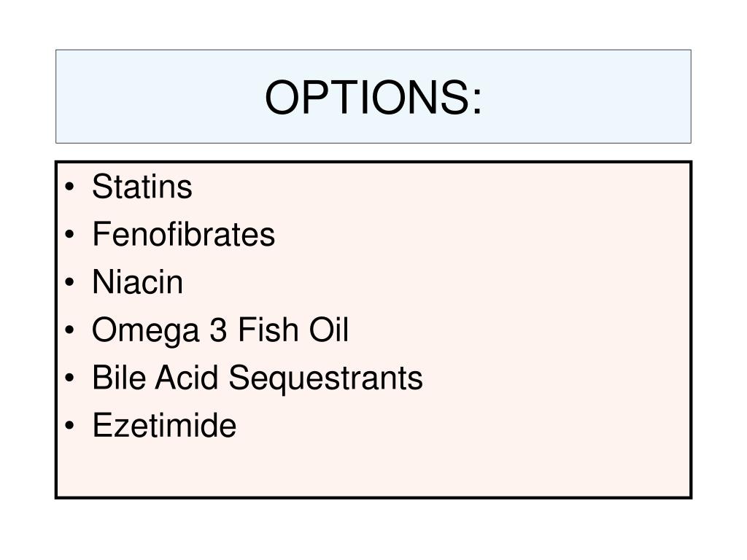Click the bullet point before Niacin
Screen dimensions: 747x560
[69, 282]
